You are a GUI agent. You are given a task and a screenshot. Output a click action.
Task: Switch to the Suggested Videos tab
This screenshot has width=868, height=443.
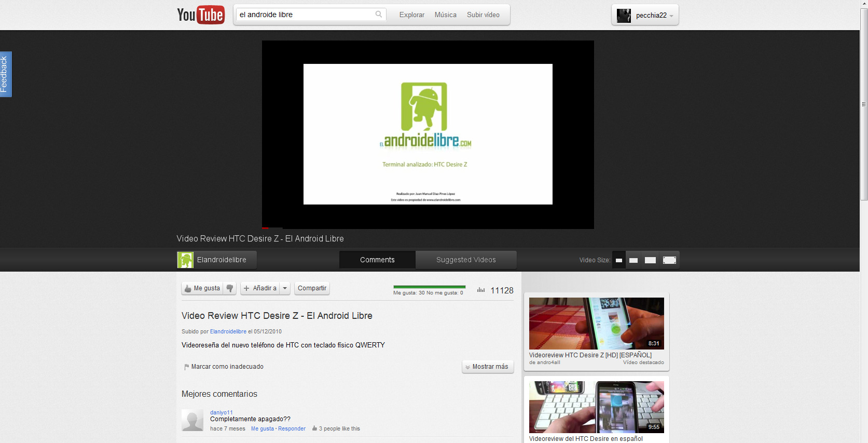coord(466,260)
